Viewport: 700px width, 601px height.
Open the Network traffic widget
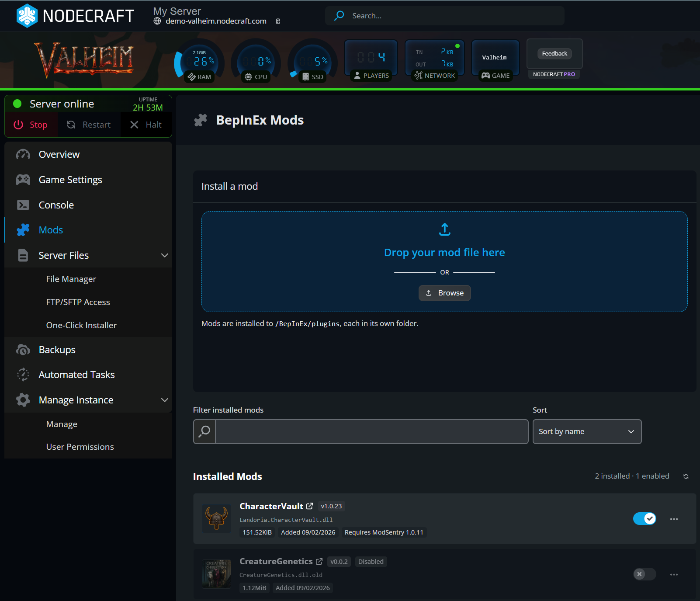[435, 60]
